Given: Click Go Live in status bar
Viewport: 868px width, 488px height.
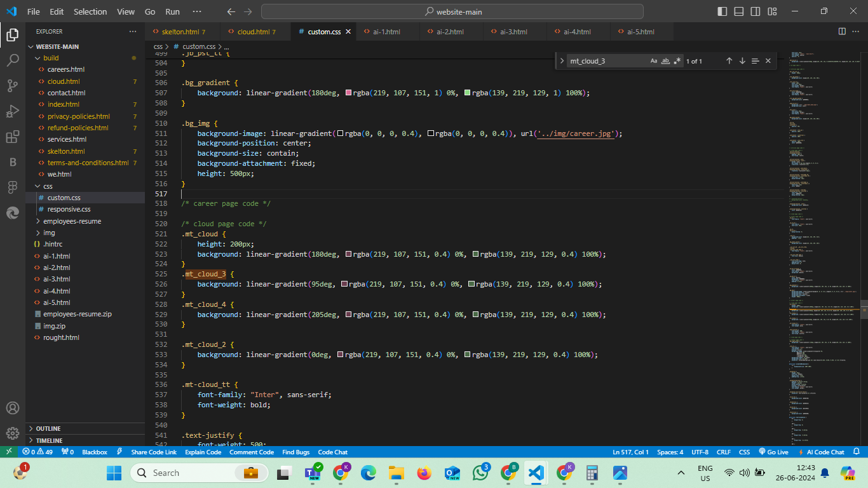Looking at the screenshot, I should point(773,452).
